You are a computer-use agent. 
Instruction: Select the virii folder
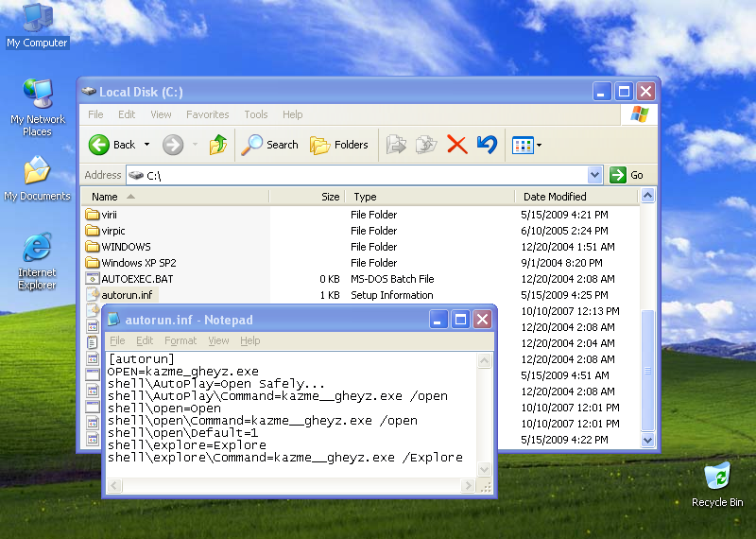109,215
